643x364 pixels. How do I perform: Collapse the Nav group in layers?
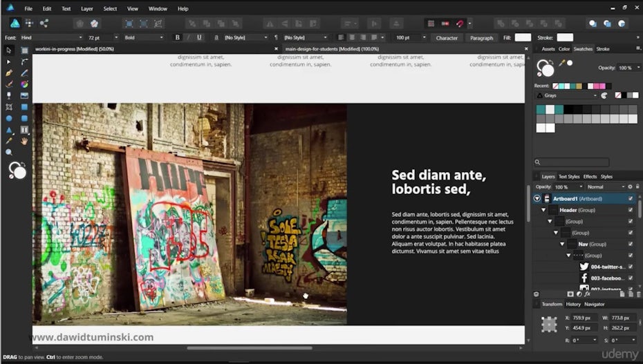(x=561, y=244)
